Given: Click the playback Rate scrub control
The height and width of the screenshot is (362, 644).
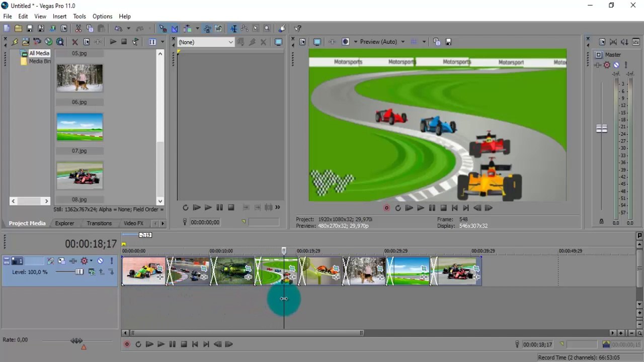Looking at the screenshot, I should tap(76, 341).
